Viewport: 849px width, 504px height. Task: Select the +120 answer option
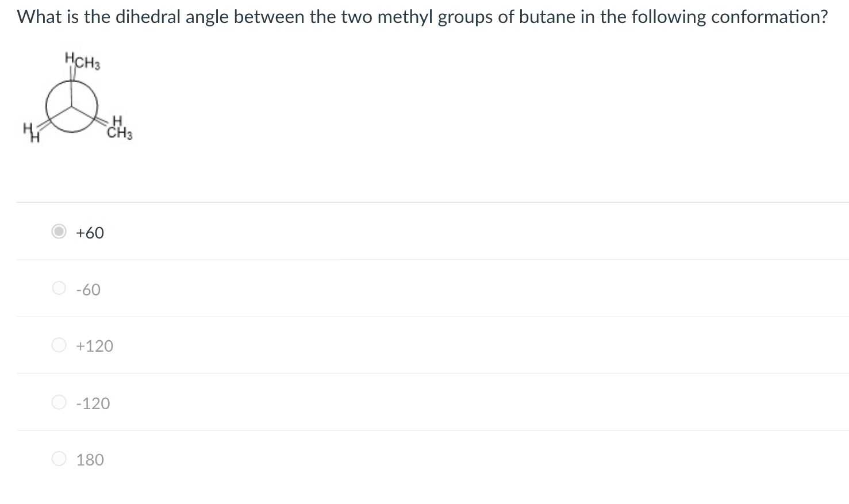(x=58, y=345)
